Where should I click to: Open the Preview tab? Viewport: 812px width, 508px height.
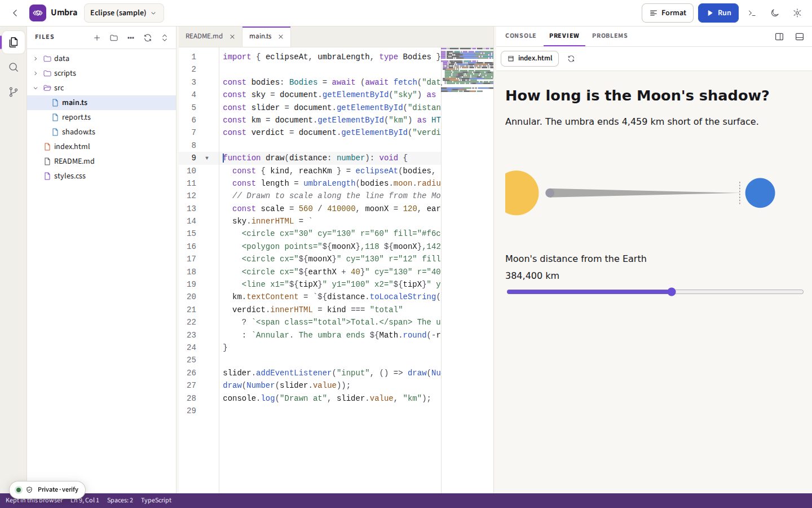[564, 36]
